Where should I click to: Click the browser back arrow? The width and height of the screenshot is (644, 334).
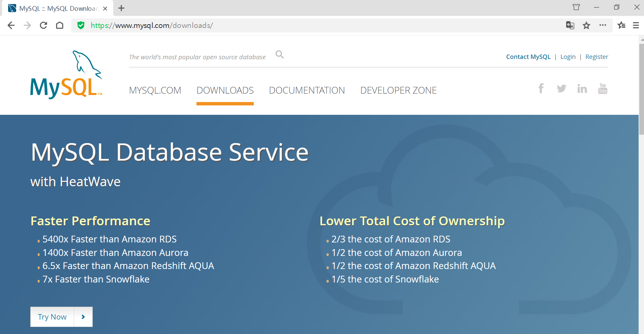[x=11, y=25]
